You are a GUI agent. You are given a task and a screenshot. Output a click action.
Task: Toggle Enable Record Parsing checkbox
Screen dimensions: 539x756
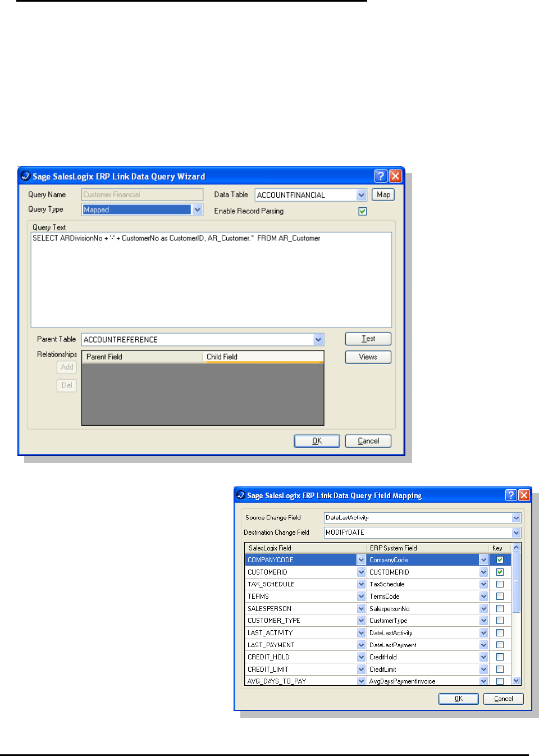coord(363,211)
